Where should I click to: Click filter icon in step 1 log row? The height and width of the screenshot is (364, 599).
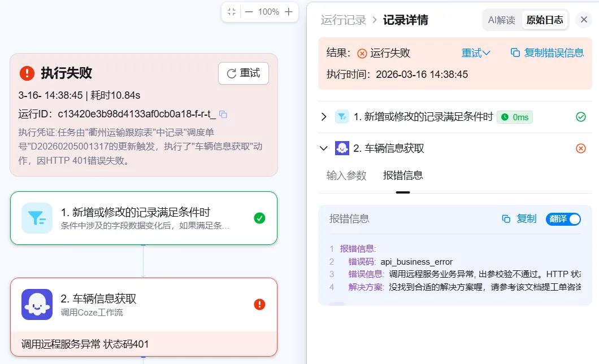coord(342,117)
